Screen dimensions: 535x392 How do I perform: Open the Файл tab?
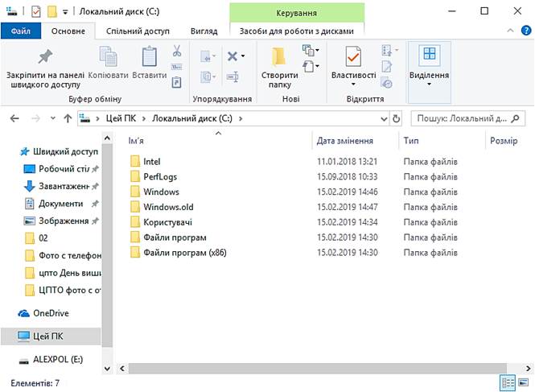click(x=21, y=31)
